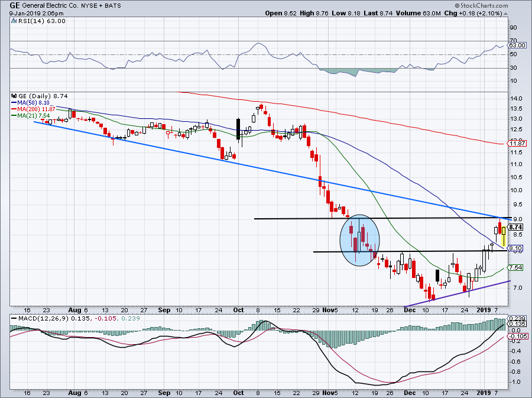Open the StockCharts.com copyright link
532x398 pixels.
click(481, 5)
